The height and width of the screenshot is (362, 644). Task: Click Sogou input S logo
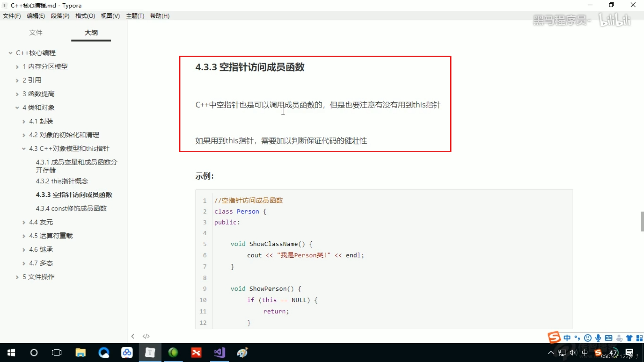[554, 337]
